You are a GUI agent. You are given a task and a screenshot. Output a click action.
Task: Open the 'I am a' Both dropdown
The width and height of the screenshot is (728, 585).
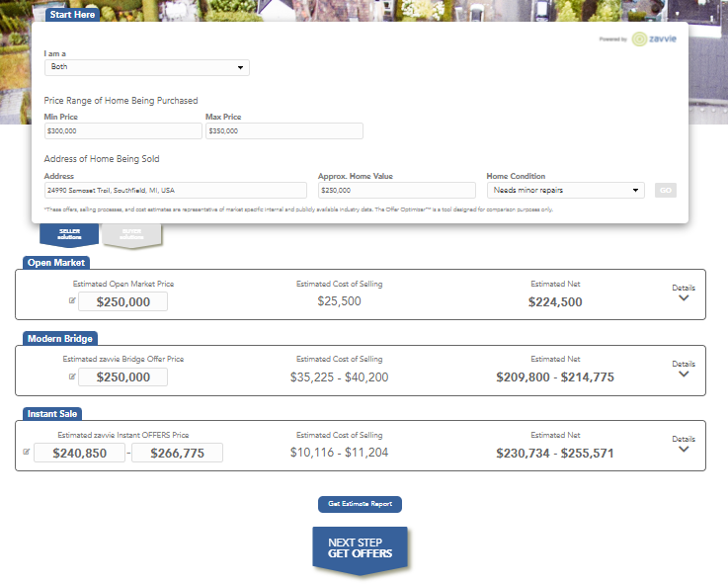pyautogui.click(x=147, y=67)
